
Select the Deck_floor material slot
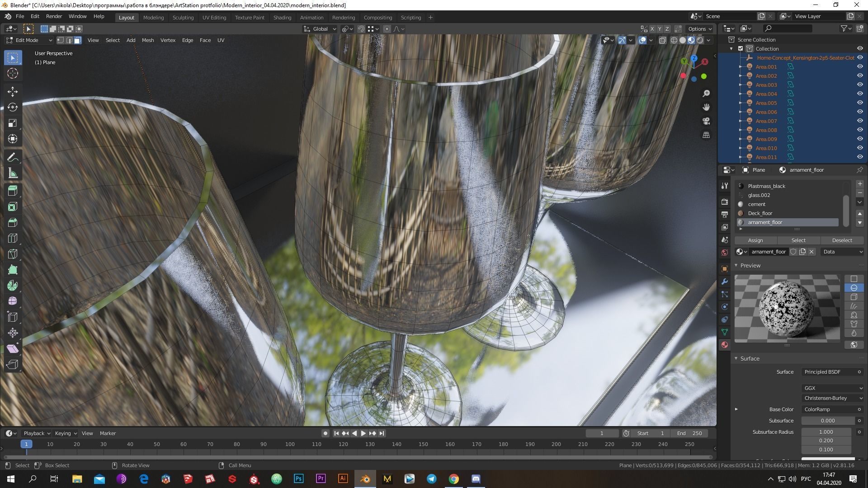tap(760, 213)
